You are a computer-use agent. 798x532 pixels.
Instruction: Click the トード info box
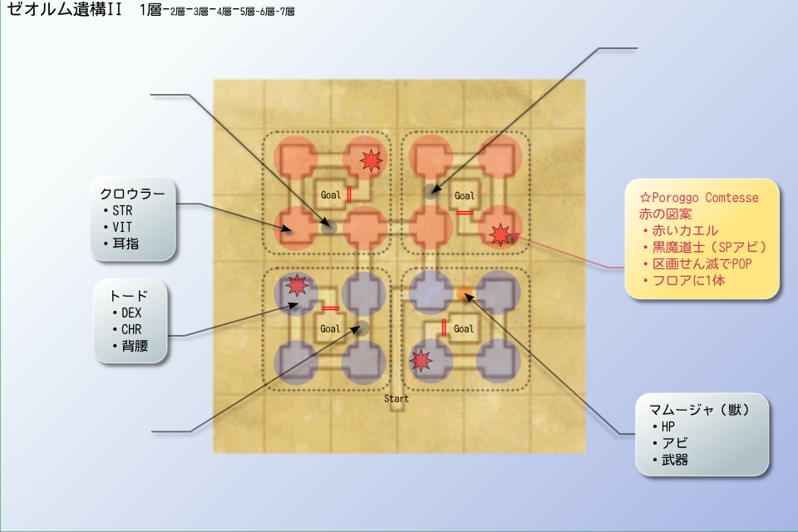(130, 320)
